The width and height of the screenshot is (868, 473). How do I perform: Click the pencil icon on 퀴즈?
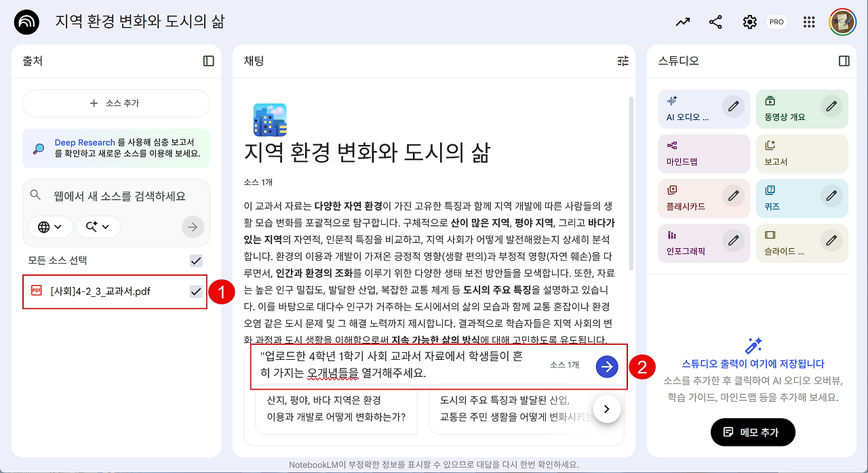(831, 195)
